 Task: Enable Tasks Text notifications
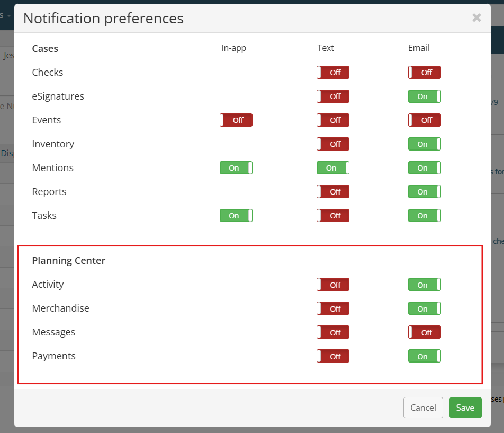332,215
